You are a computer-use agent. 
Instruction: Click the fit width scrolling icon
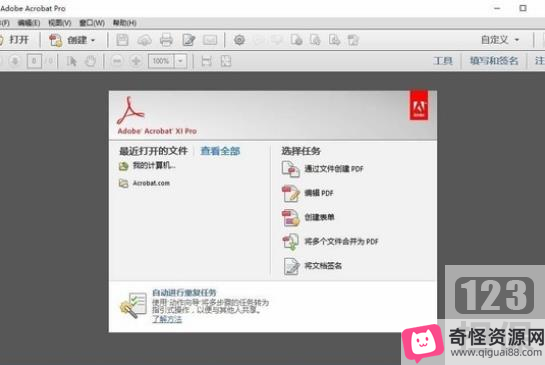(206, 61)
